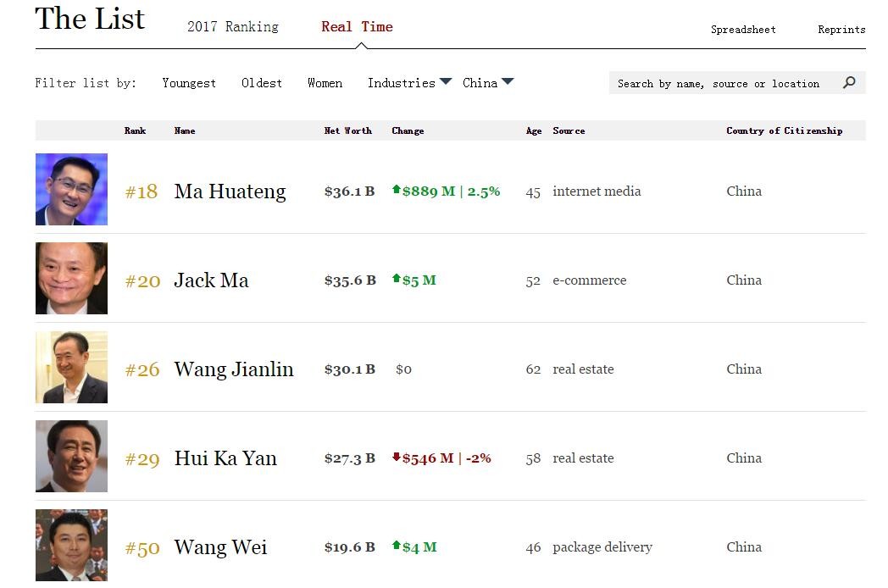
Task: Click rank #18 next to Ma Huateng
Action: [x=141, y=191]
